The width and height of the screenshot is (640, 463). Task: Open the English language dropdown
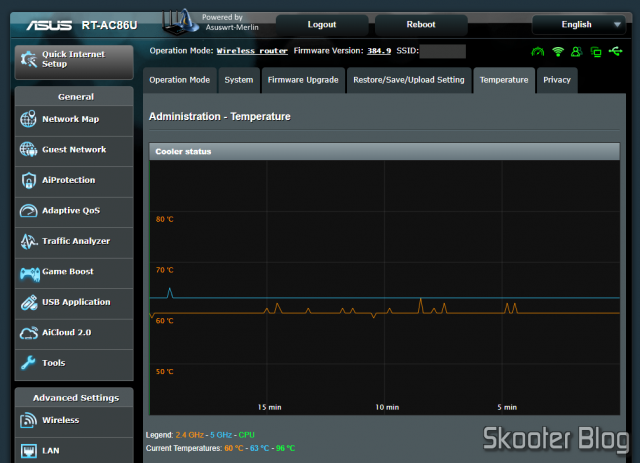tap(579, 24)
